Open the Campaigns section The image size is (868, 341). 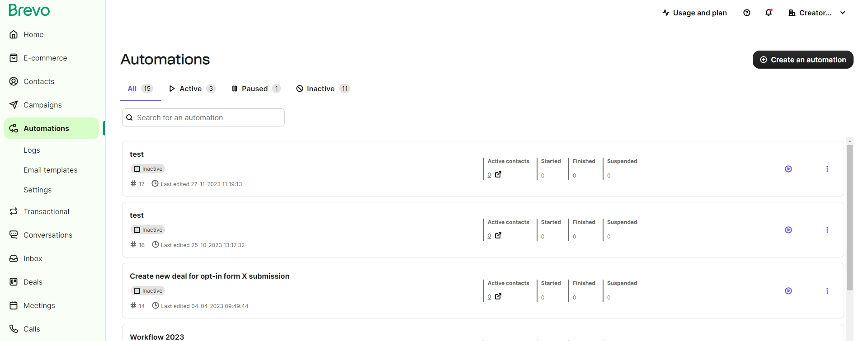42,105
